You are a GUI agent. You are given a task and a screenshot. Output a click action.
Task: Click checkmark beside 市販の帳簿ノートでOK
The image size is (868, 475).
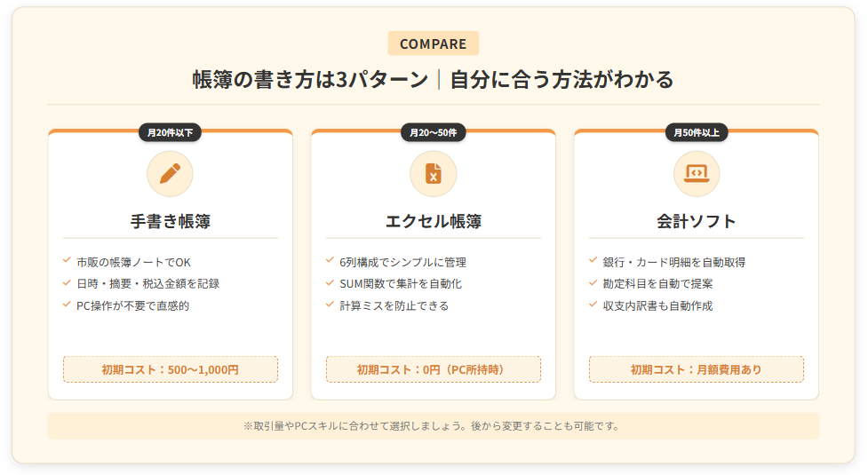tap(67, 261)
